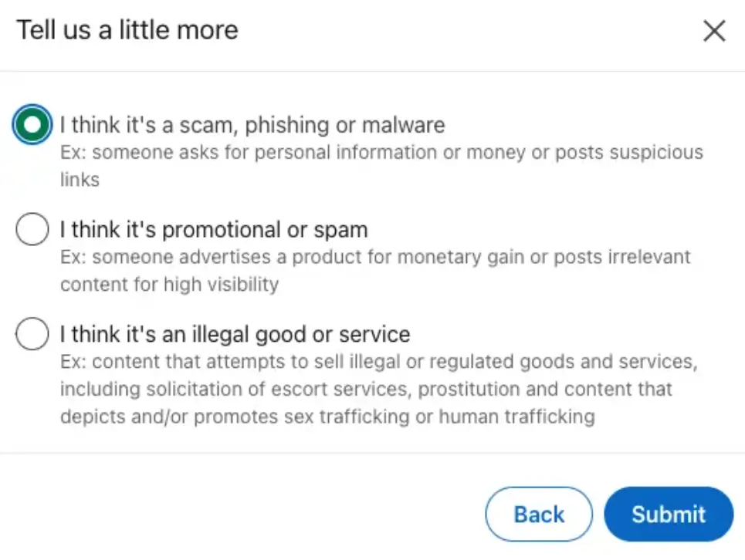Image resolution: width=745 pixels, height=560 pixels.
Task: Submit the selected report reason
Action: tap(668, 514)
